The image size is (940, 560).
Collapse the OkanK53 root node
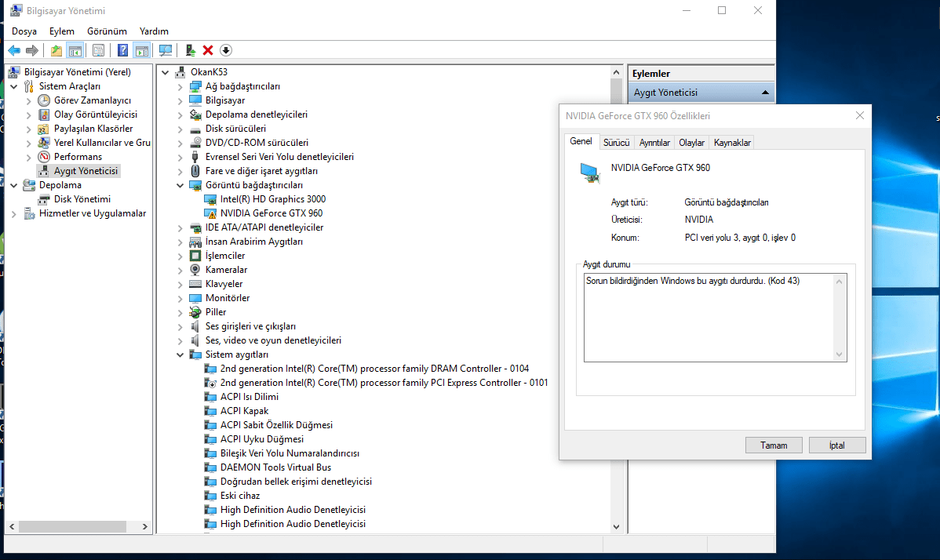click(166, 72)
